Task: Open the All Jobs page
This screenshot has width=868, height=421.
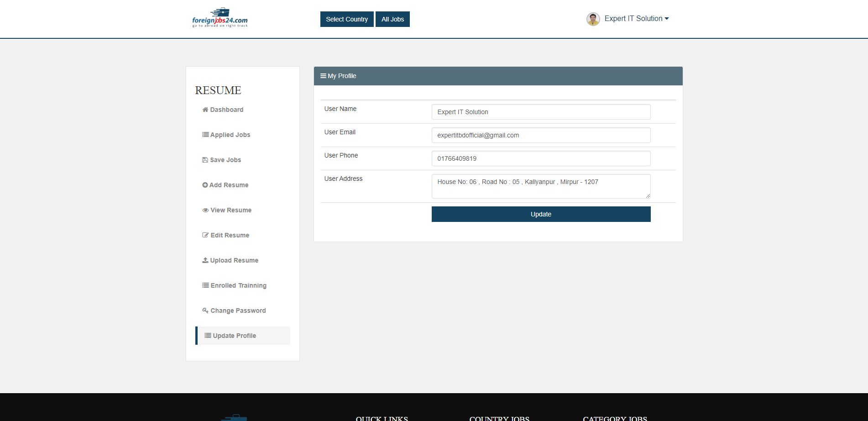Action: pos(392,19)
